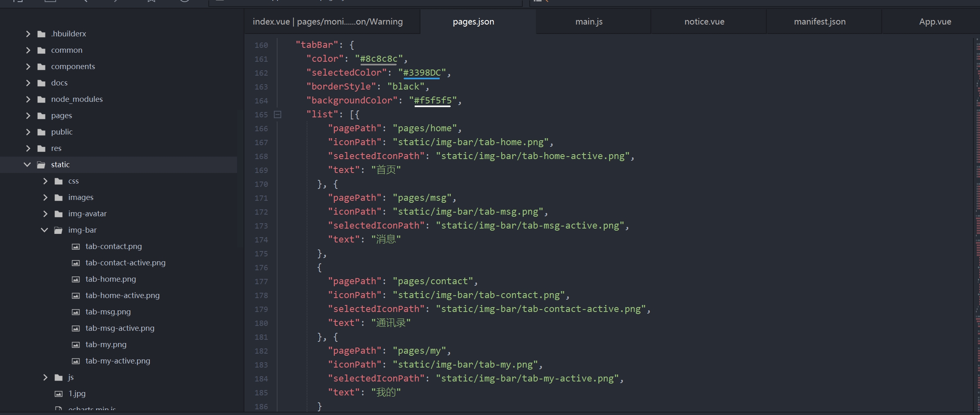Expand the pages folder
The image size is (980, 415).
(x=28, y=116)
